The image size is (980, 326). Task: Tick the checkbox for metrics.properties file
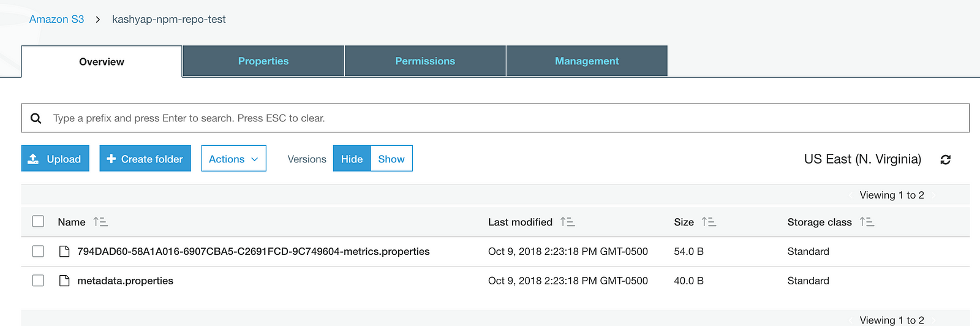click(x=38, y=251)
